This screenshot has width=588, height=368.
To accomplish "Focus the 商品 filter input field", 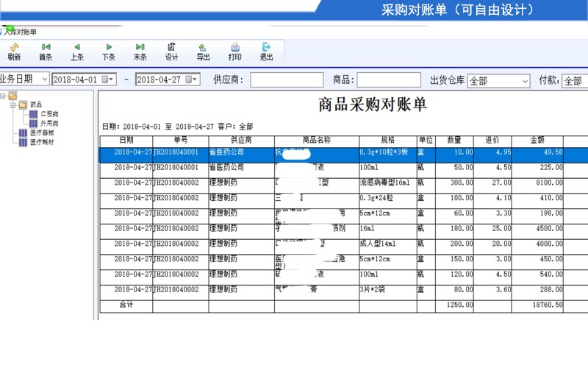I will [x=389, y=80].
